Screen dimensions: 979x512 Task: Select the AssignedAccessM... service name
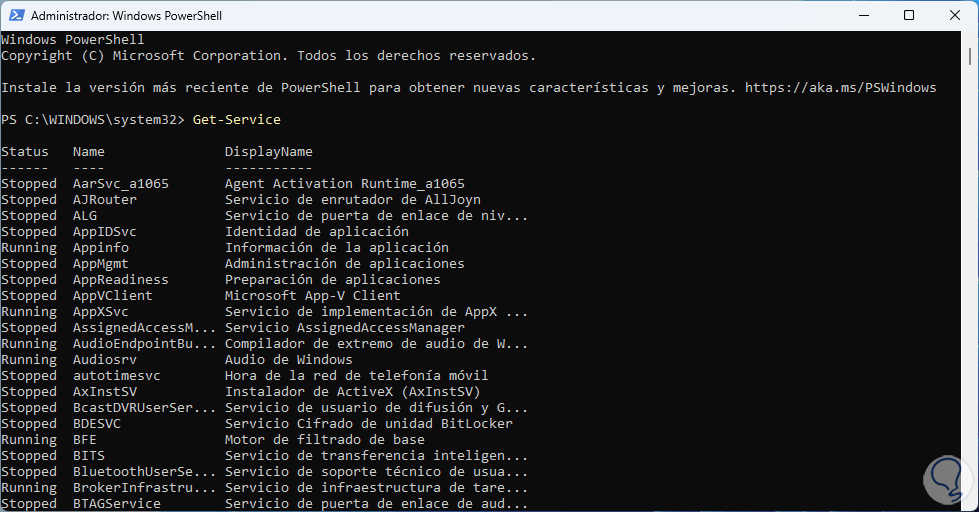tap(145, 328)
